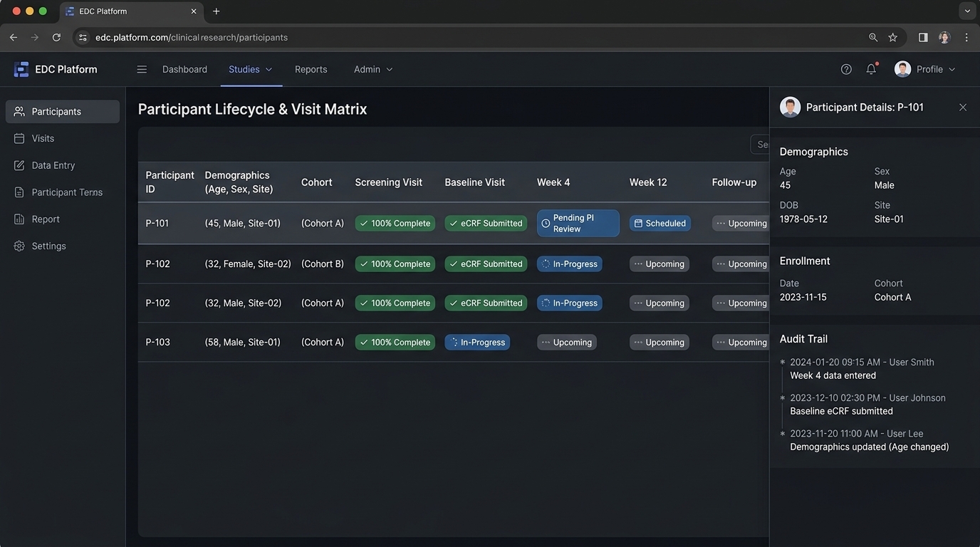
Task: Open Data Entry in the sidebar
Action: pyautogui.click(x=63, y=165)
